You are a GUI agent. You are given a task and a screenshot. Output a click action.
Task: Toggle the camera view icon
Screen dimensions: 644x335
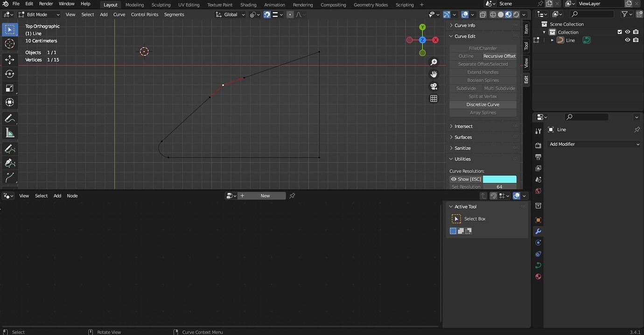coord(434,86)
